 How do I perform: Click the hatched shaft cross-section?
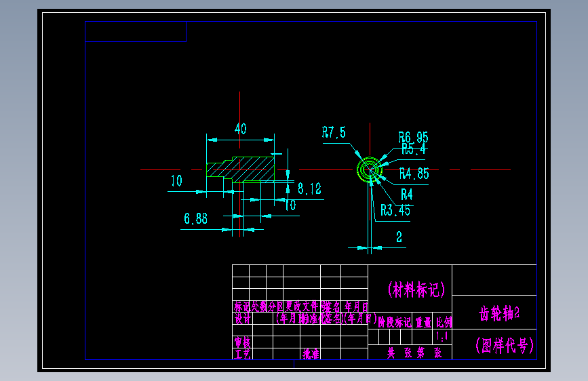(x=240, y=169)
